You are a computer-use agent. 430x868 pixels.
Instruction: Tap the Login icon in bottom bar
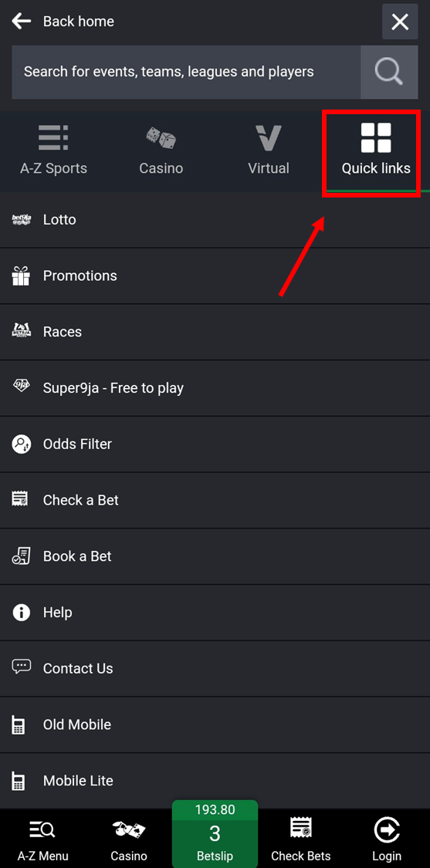[x=387, y=831]
